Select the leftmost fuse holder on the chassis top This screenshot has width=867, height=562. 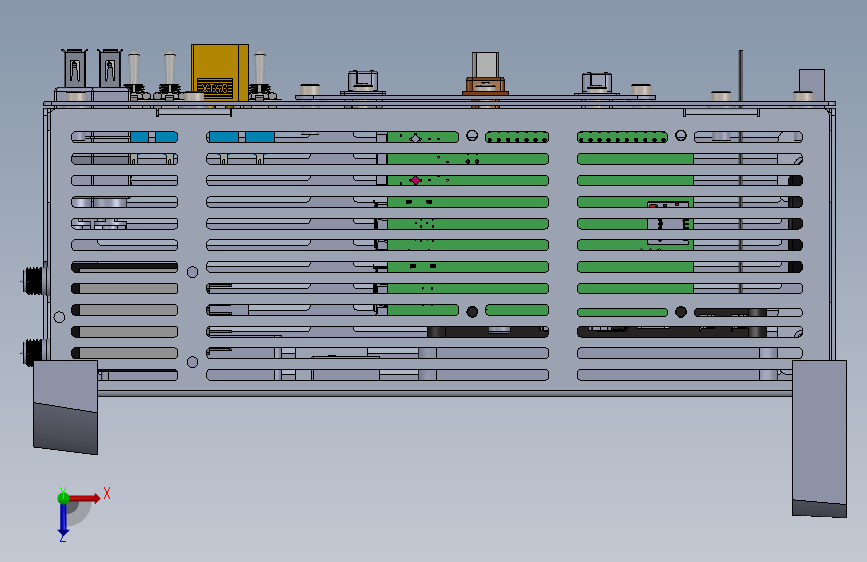(x=75, y=68)
